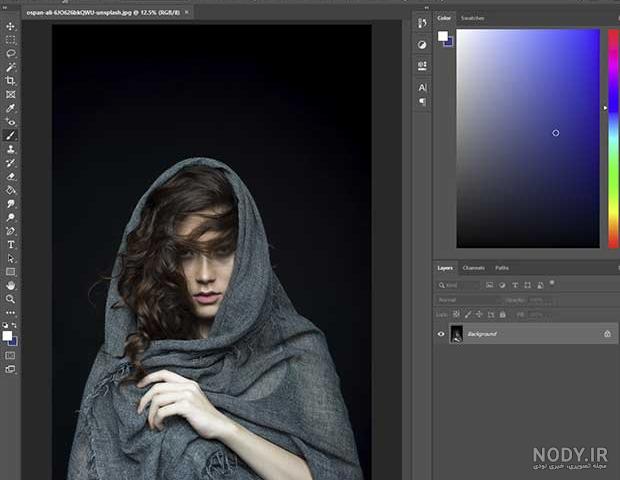Viewport: 620px width, 480px height.
Task: Toggle lock transparent pixels
Action: point(456,314)
